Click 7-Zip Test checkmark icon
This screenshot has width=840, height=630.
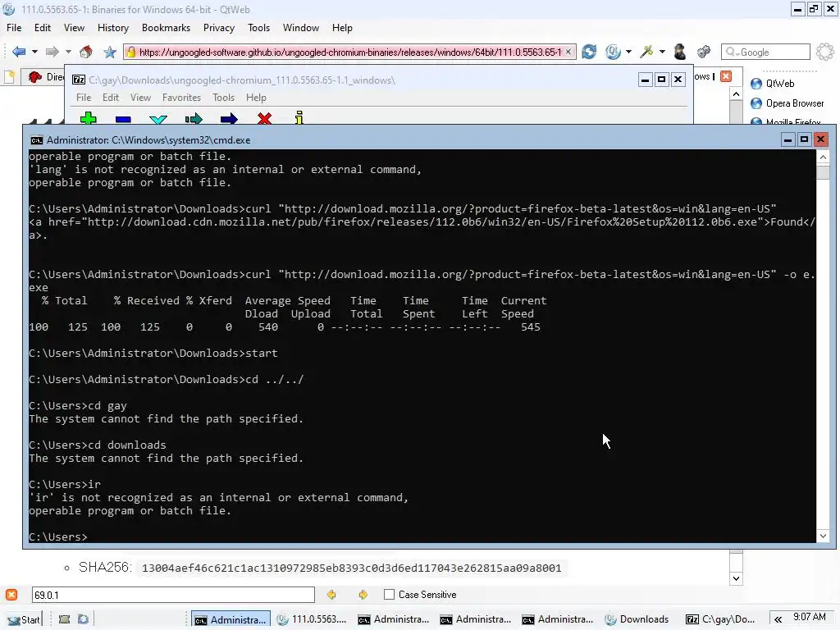point(158,119)
